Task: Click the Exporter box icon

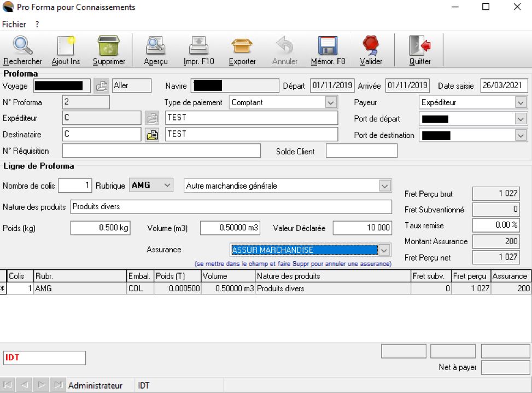Action: tap(242, 46)
